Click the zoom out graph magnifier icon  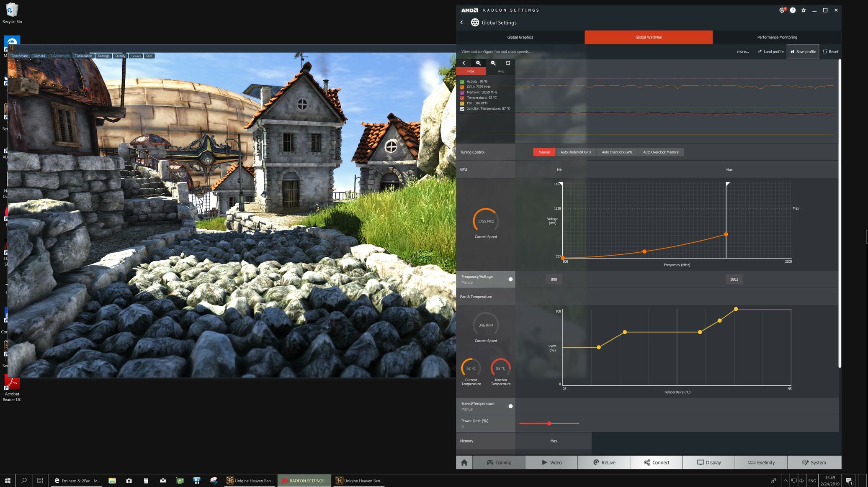point(493,63)
